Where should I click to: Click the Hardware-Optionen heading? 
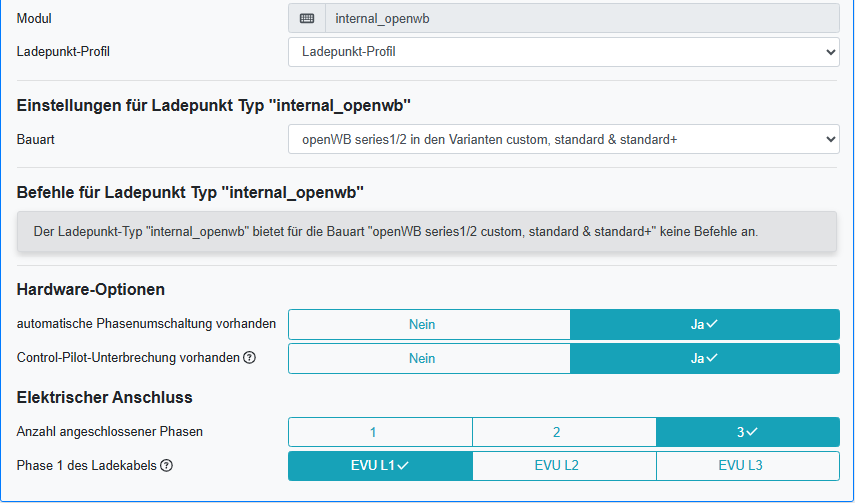[x=91, y=290]
